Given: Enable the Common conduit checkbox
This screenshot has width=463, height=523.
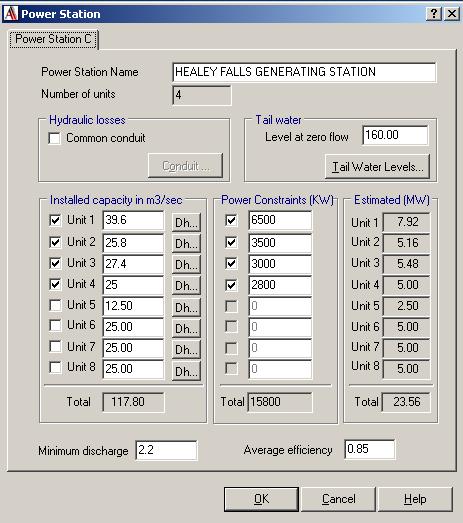Looking at the screenshot, I should 54,138.
